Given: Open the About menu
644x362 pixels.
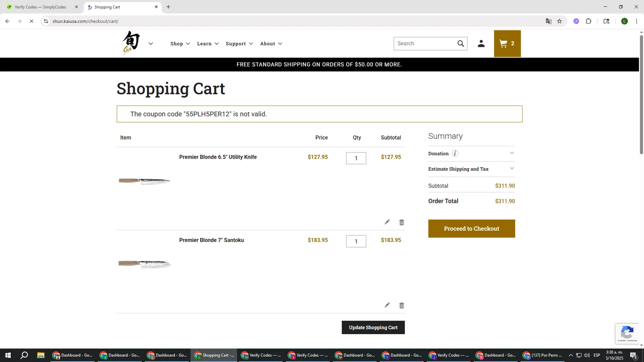Looking at the screenshot, I should (271, 44).
